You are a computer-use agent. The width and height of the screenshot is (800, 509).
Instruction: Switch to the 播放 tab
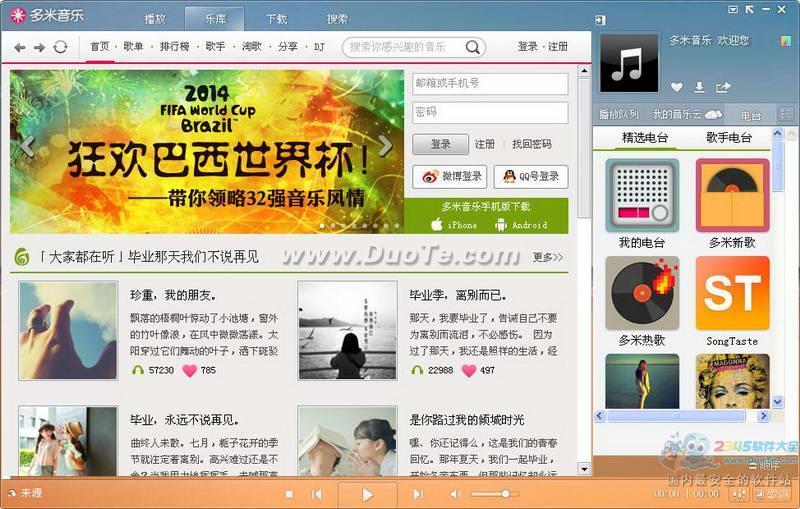(x=155, y=19)
